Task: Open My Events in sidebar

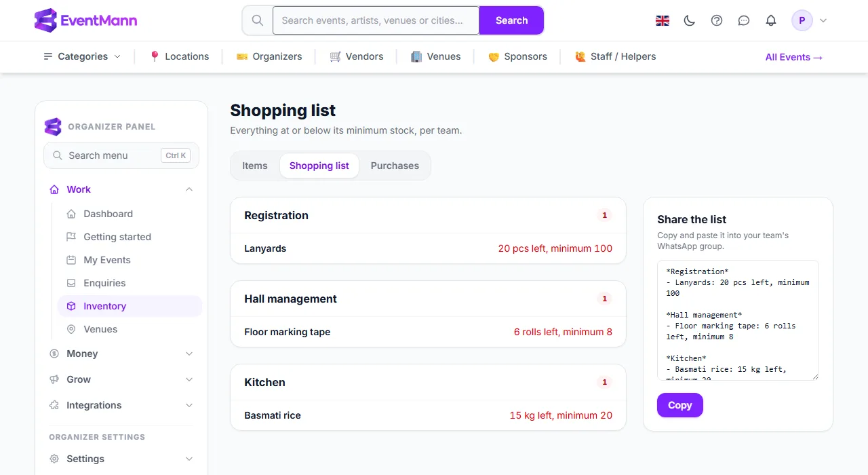Action: click(x=130, y=260)
